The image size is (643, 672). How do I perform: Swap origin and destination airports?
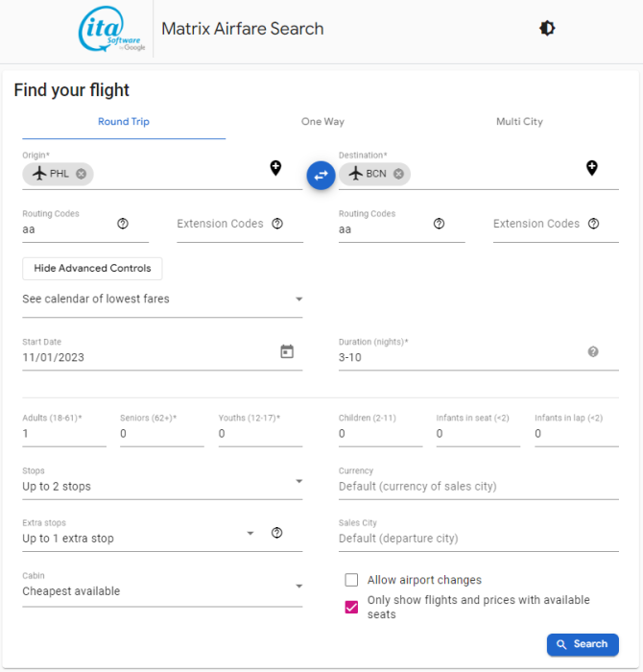[x=321, y=175]
